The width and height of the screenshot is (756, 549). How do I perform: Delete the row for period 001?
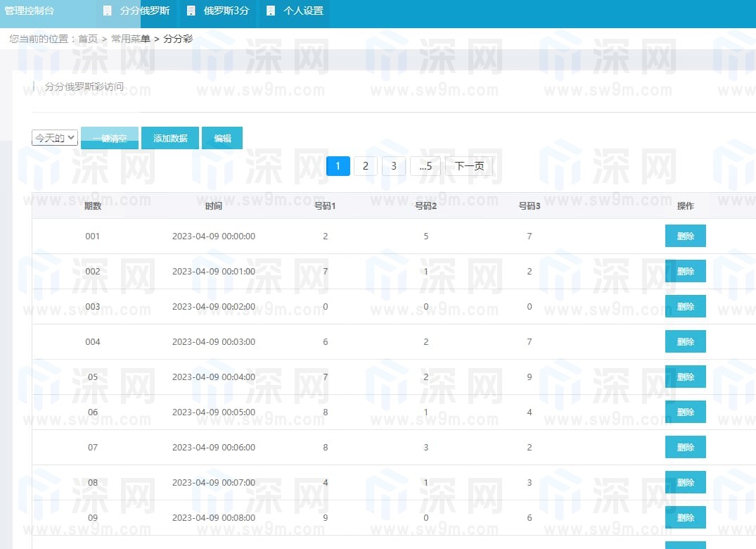685,236
